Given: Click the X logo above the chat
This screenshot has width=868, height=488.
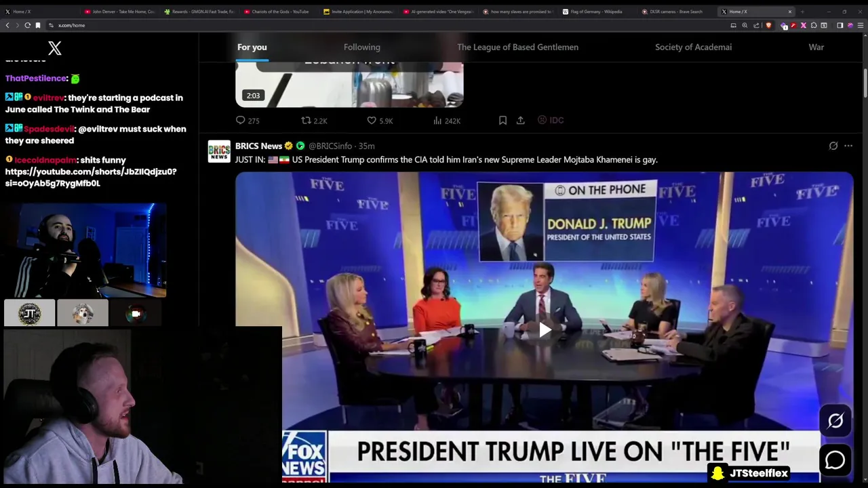Looking at the screenshot, I should pos(55,47).
